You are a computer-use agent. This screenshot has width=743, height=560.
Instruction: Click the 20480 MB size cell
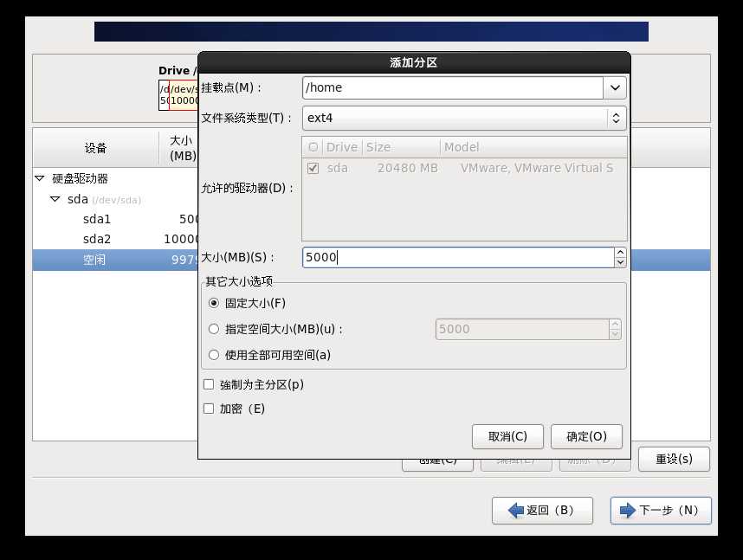(407, 168)
